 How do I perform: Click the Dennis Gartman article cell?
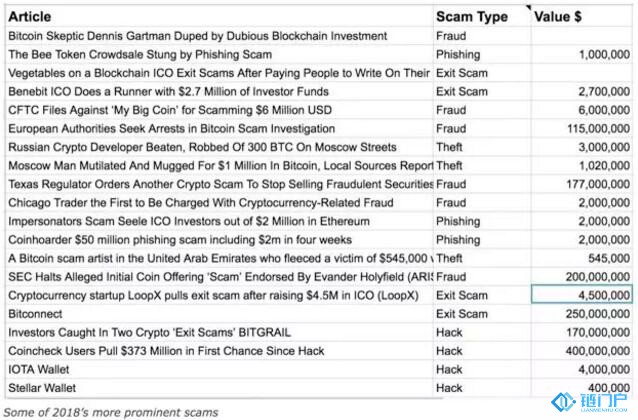[x=219, y=36]
